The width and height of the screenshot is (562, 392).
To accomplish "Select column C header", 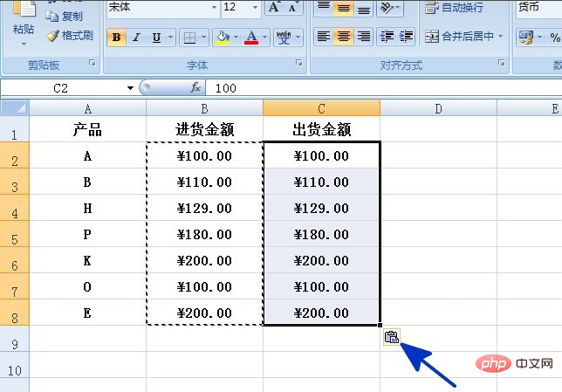I will click(x=321, y=108).
